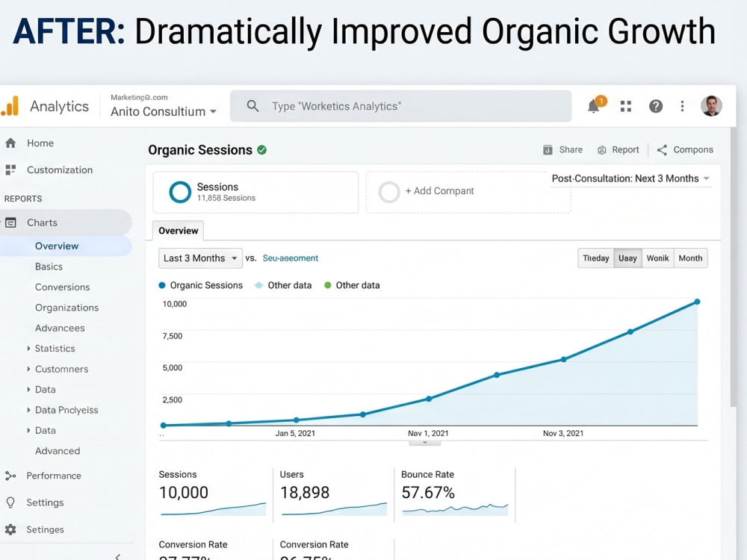Screen dimensions: 747x560
Task: Open the apps grid icon
Action: 626,106
